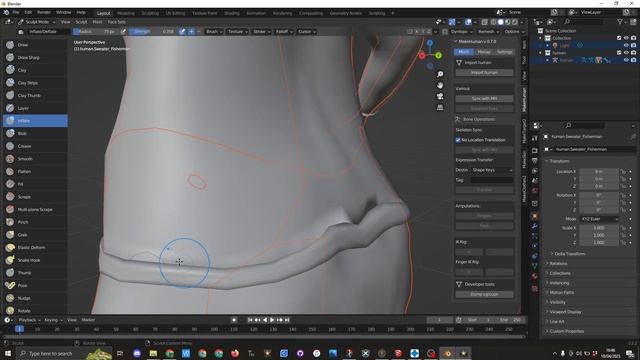
Task: Toggle human collection exclude checkbox
Action: click(x=619, y=53)
